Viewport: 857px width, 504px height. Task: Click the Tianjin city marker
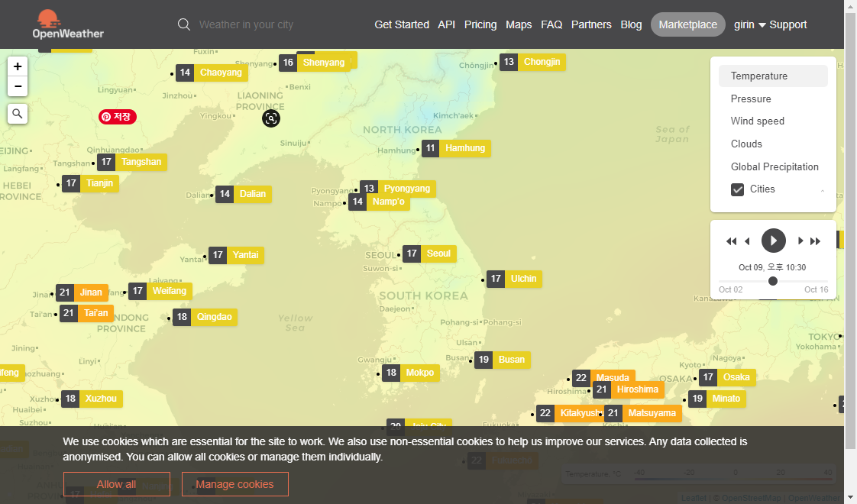click(x=90, y=183)
